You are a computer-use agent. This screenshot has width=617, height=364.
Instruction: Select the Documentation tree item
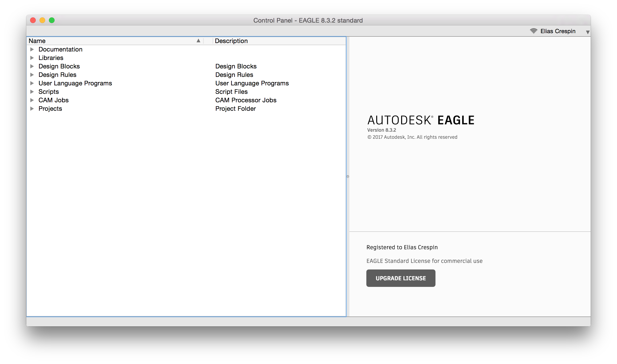(60, 49)
